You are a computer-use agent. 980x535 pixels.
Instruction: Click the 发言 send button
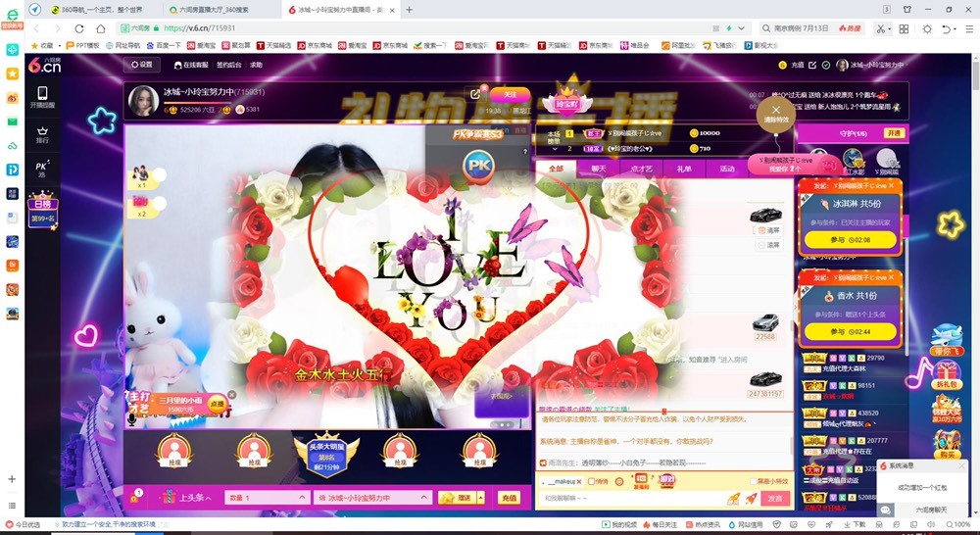[x=775, y=498]
